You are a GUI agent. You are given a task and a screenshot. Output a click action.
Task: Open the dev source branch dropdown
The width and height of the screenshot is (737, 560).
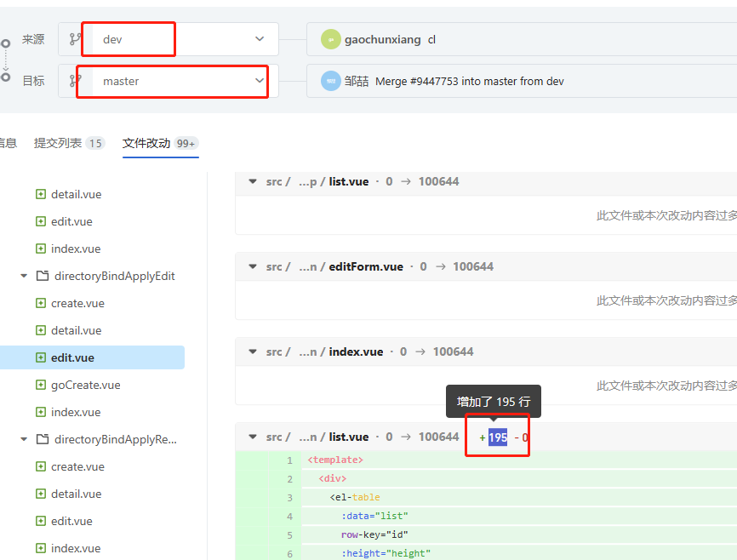[169, 39]
